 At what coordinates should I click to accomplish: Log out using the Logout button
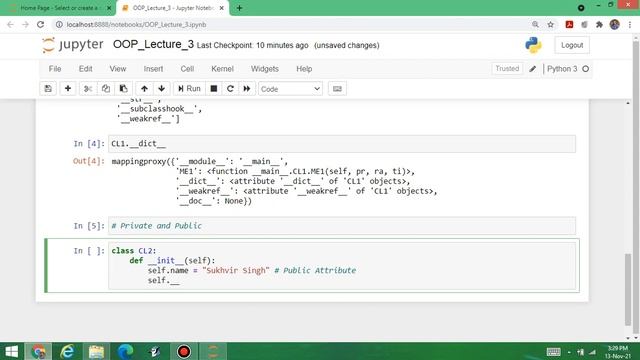click(572, 45)
